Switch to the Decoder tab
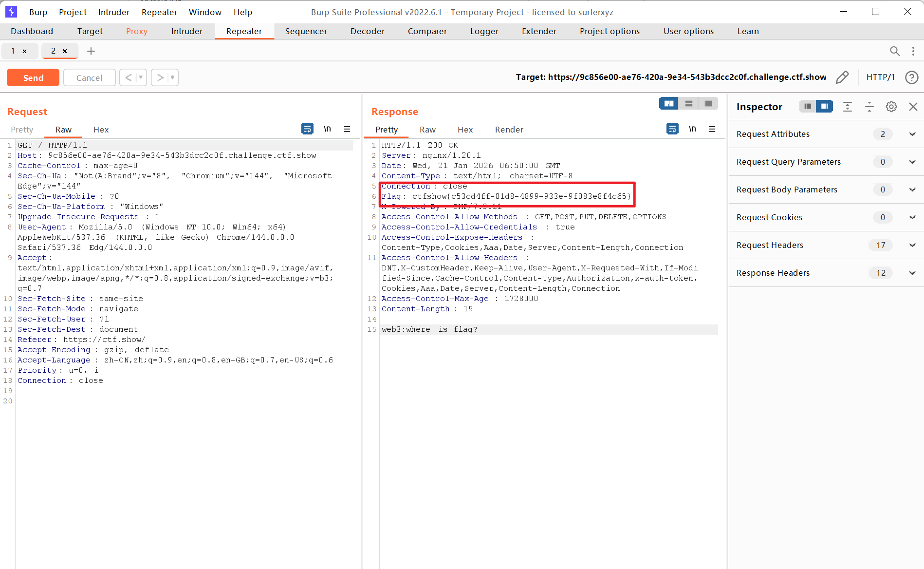 click(368, 31)
